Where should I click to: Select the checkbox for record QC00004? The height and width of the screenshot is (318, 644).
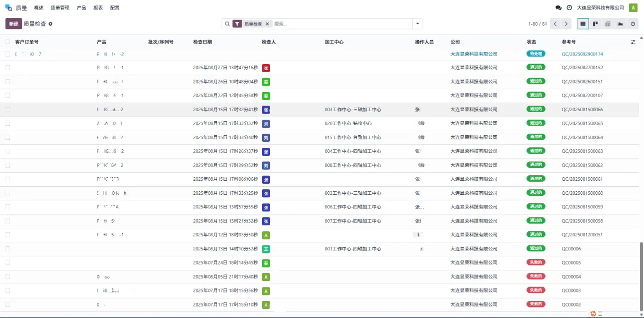(7, 276)
